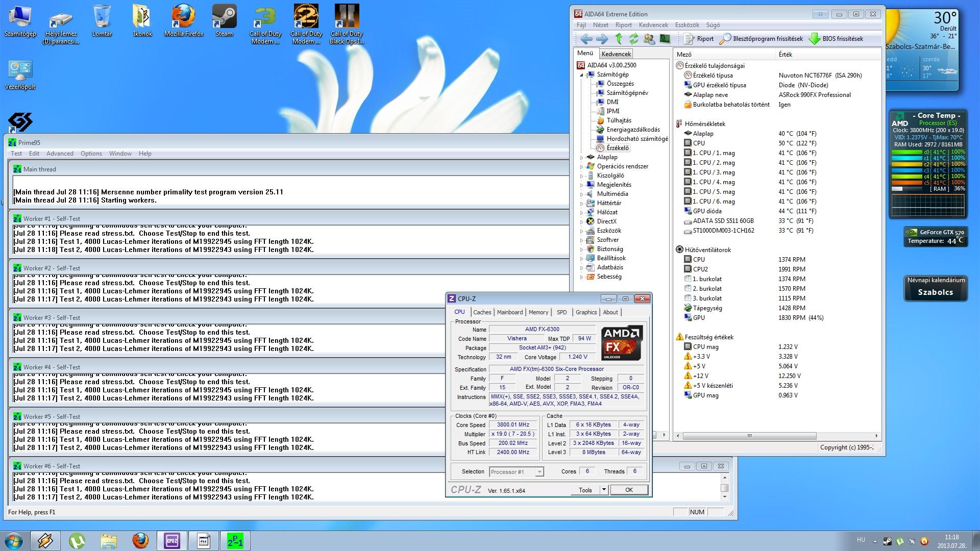The image size is (980, 551).
Task: Open the Advanced menu in Prime95
Action: [60, 154]
